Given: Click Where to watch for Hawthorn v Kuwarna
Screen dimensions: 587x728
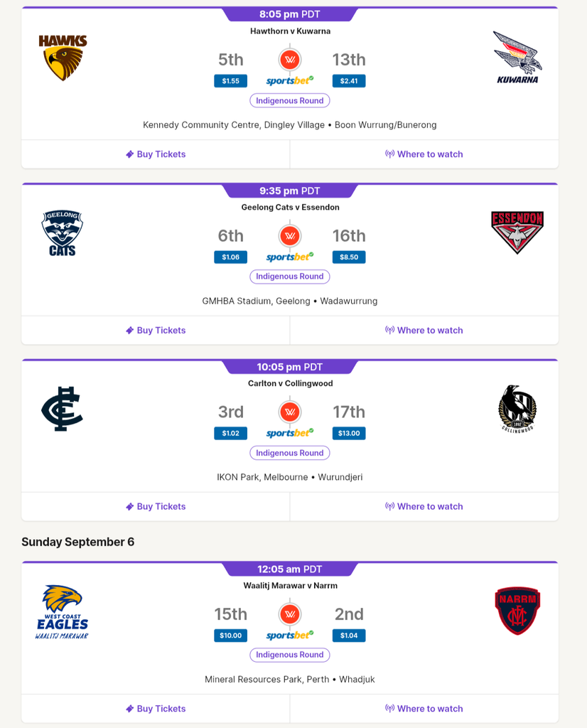Looking at the screenshot, I should (424, 154).
